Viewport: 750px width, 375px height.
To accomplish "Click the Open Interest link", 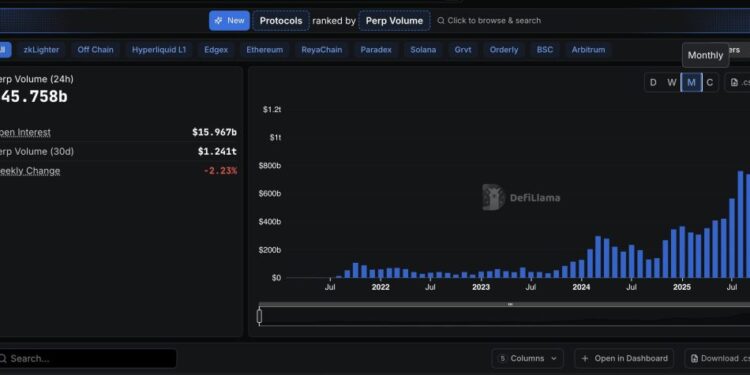I will (x=25, y=132).
